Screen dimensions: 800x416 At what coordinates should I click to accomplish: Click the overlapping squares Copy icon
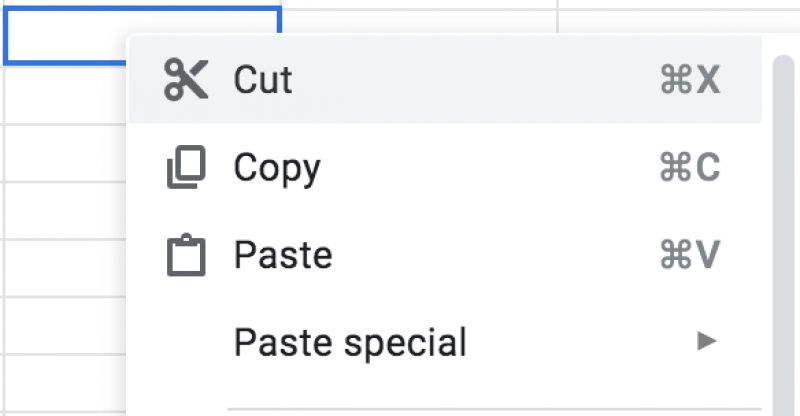click(x=186, y=168)
